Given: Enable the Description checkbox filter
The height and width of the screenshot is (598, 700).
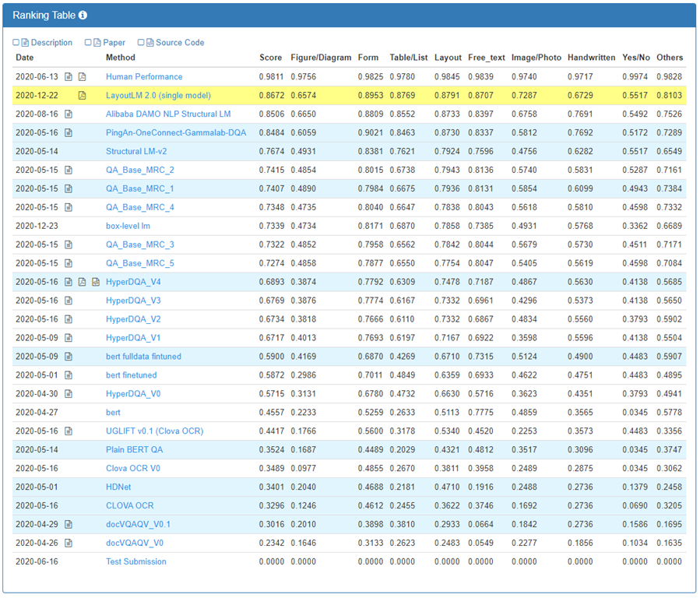Looking at the screenshot, I should click(x=16, y=43).
